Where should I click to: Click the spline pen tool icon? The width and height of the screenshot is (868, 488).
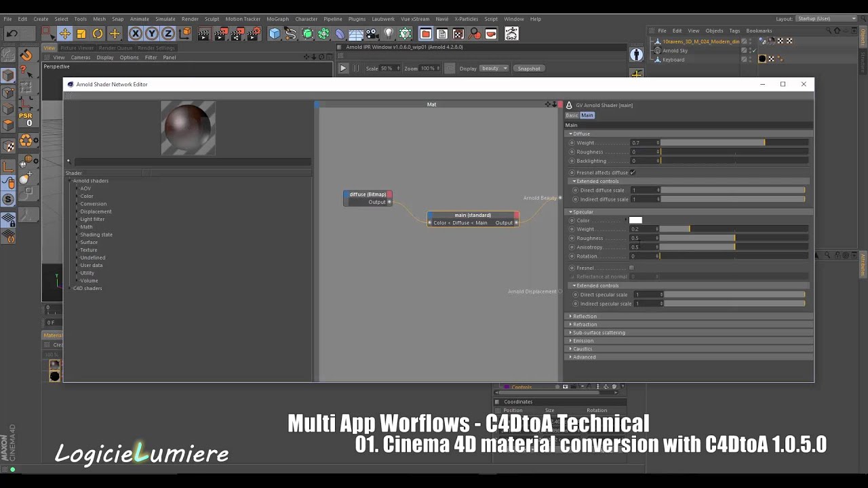pos(291,33)
